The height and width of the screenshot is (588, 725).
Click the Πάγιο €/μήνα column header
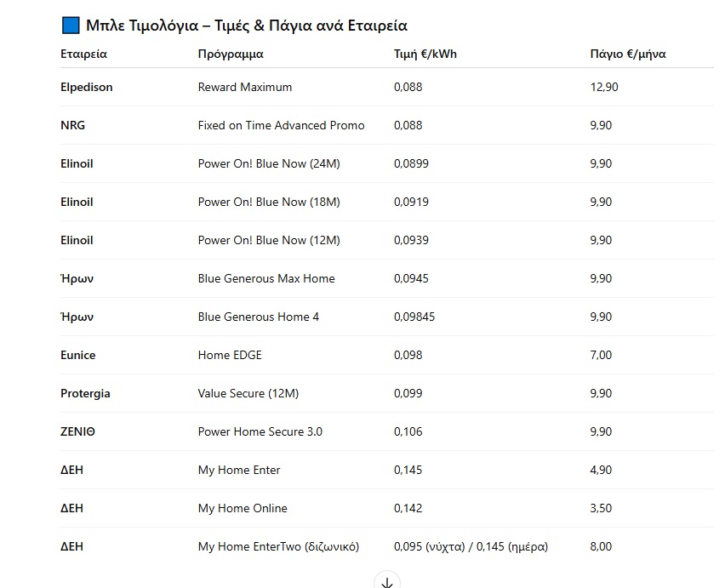coord(628,54)
